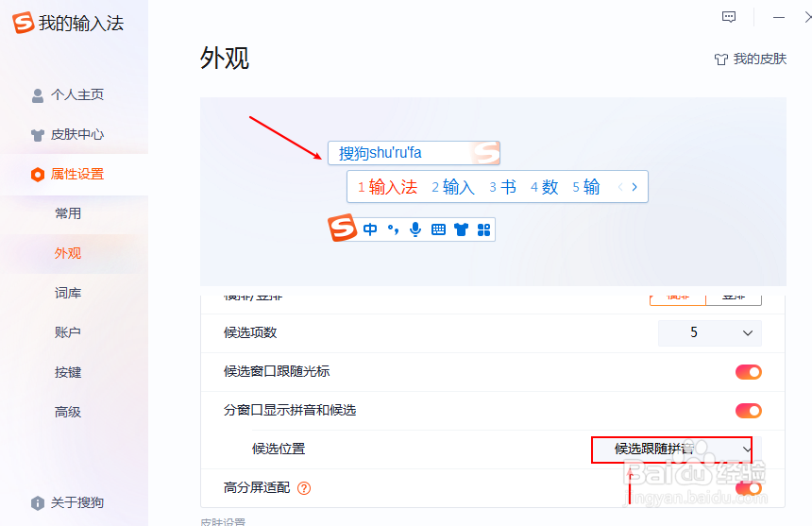Open the 我的皮肤 link
The height and width of the screenshot is (526, 812).
point(760,59)
